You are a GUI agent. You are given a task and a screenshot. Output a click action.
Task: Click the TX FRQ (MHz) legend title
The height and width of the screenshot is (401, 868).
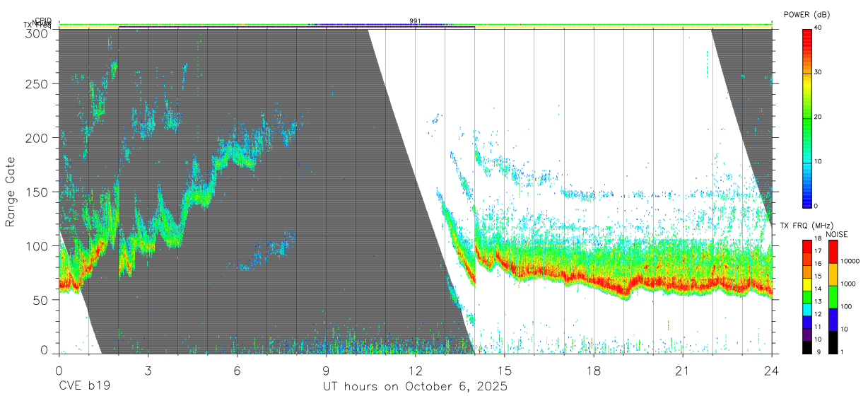click(x=808, y=226)
